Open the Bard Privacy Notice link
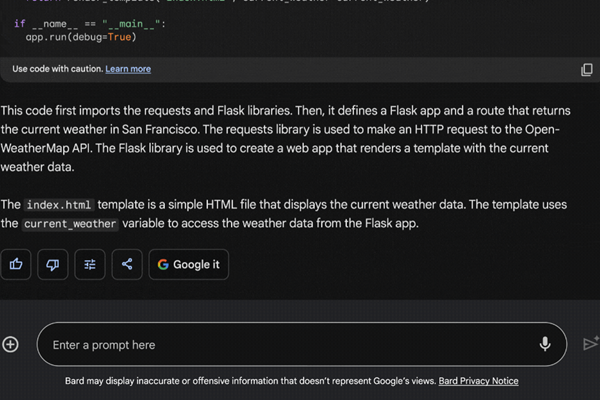This screenshot has height=400, width=600. (478, 381)
